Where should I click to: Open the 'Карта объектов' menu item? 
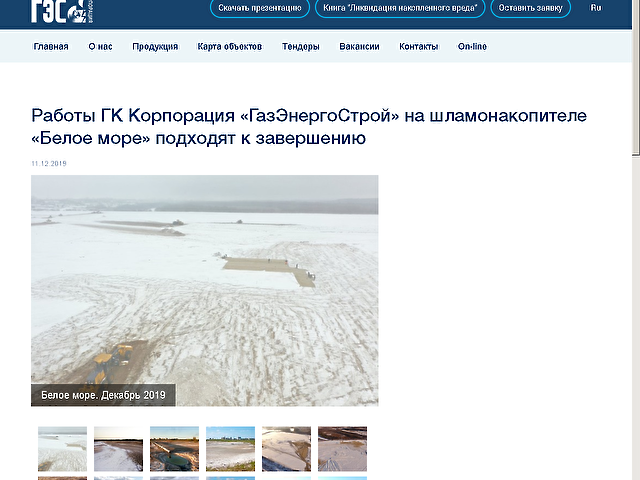[230, 47]
